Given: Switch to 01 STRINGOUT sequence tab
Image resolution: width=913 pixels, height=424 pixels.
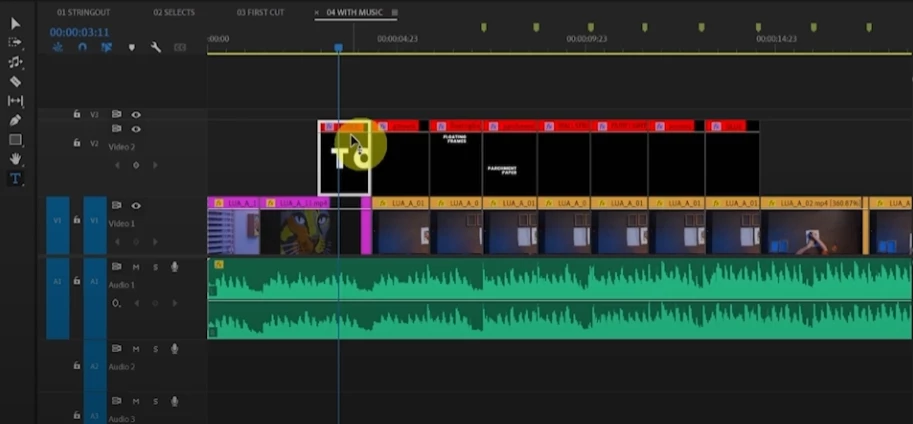Looking at the screenshot, I should (x=83, y=12).
